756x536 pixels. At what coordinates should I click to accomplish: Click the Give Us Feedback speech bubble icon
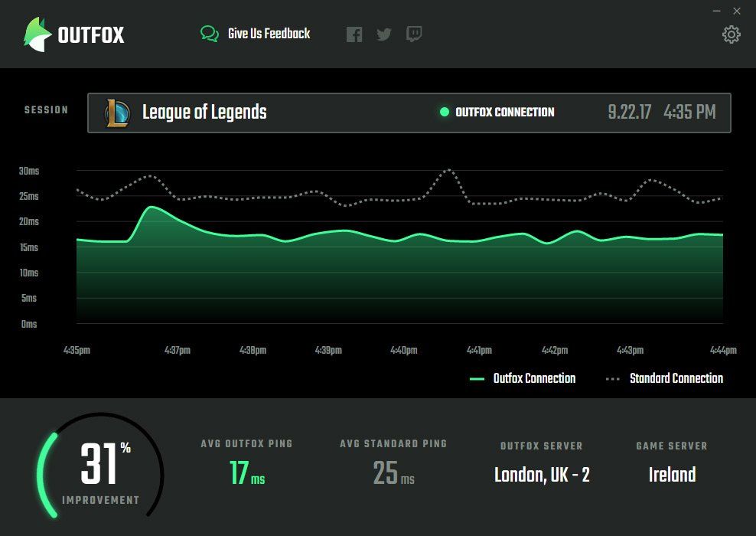point(208,34)
